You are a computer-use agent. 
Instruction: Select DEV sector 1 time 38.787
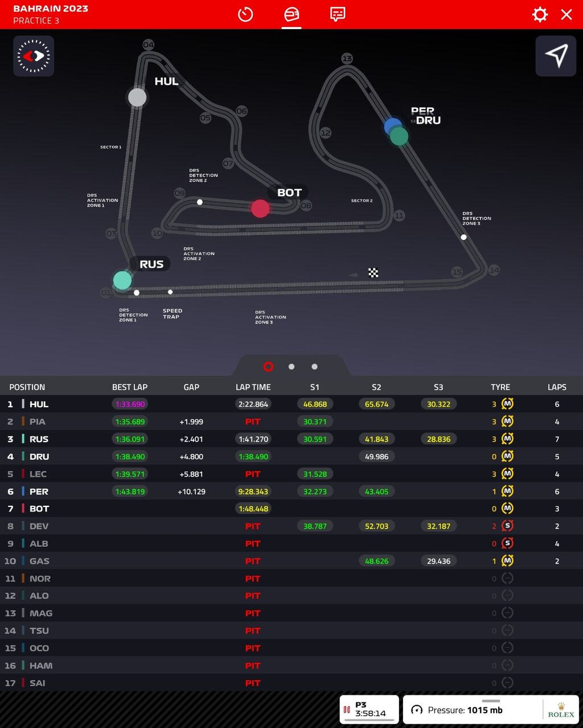coord(315,526)
